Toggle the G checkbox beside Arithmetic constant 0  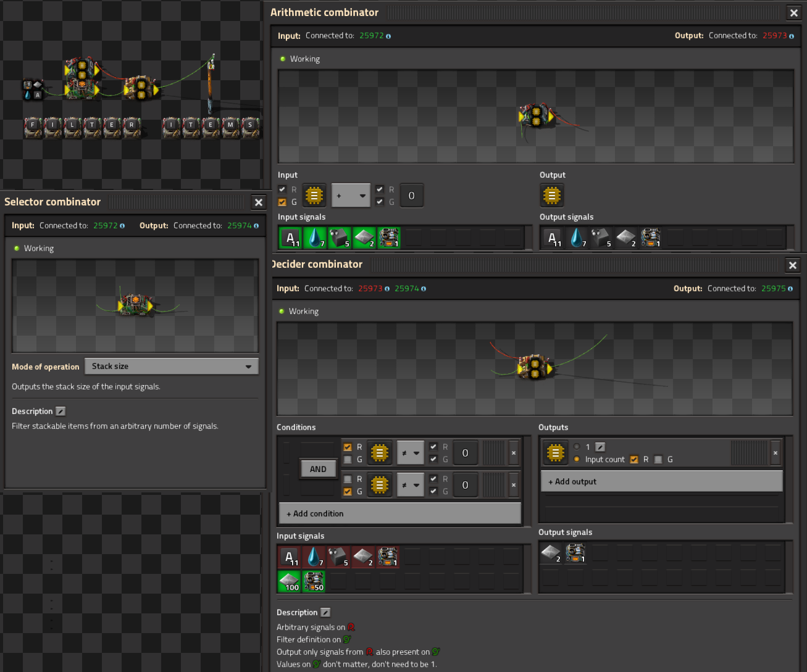tap(380, 202)
